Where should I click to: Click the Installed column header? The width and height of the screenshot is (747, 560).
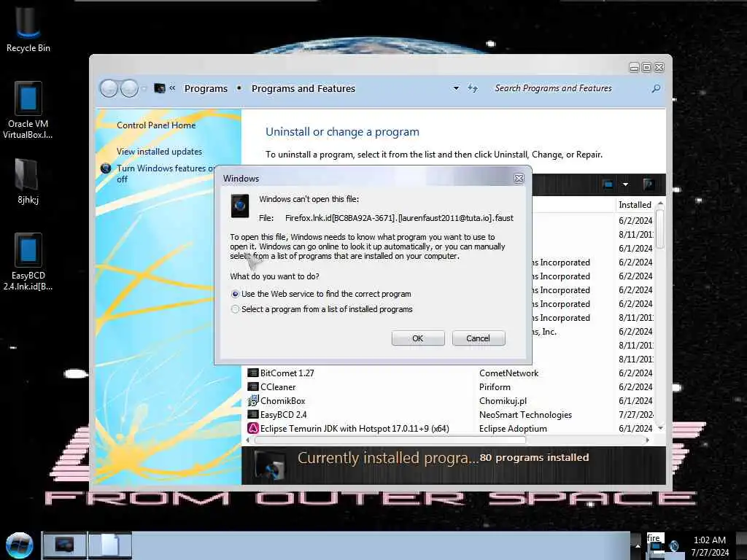635,205
